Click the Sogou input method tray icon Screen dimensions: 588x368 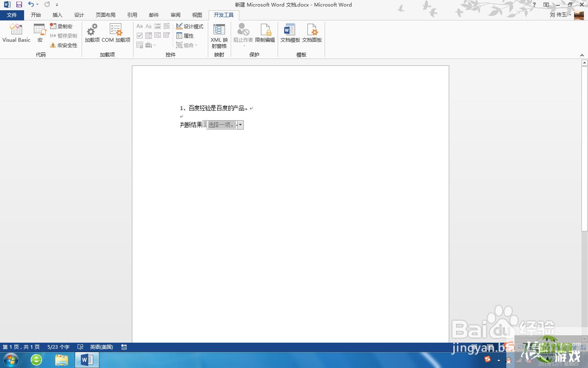coord(488,359)
